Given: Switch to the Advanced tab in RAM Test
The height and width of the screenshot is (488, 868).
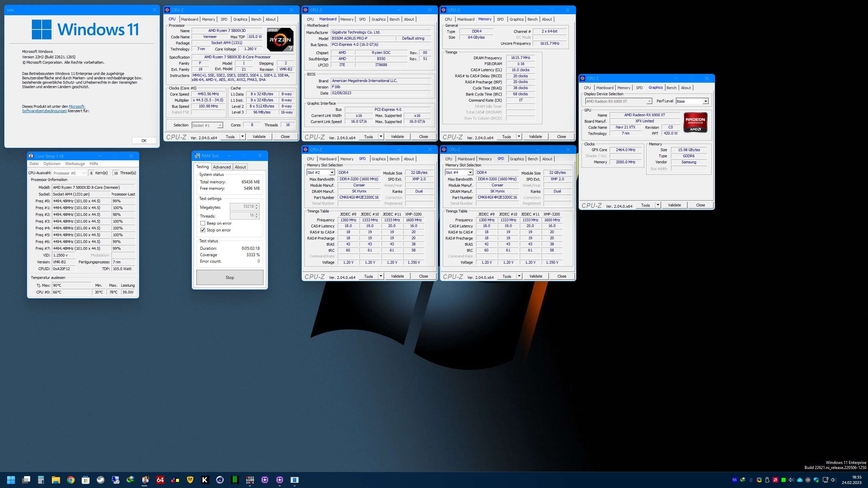Looking at the screenshot, I should [222, 167].
